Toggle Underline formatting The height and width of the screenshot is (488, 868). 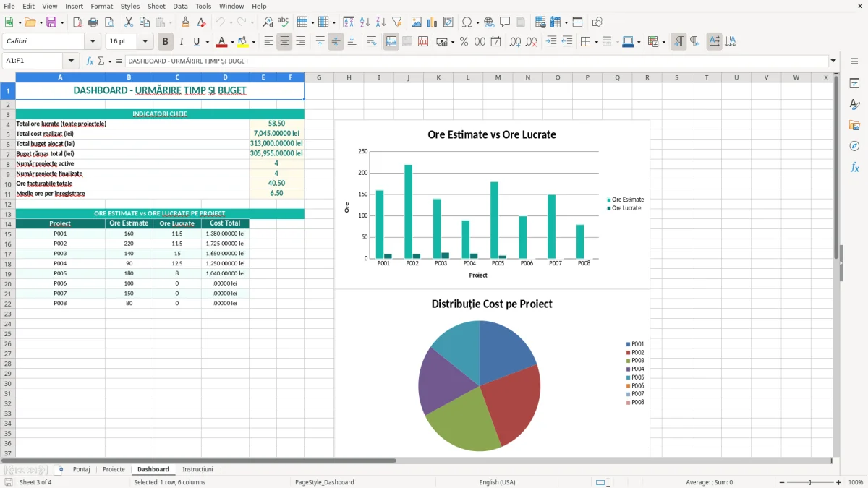click(x=196, y=42)
